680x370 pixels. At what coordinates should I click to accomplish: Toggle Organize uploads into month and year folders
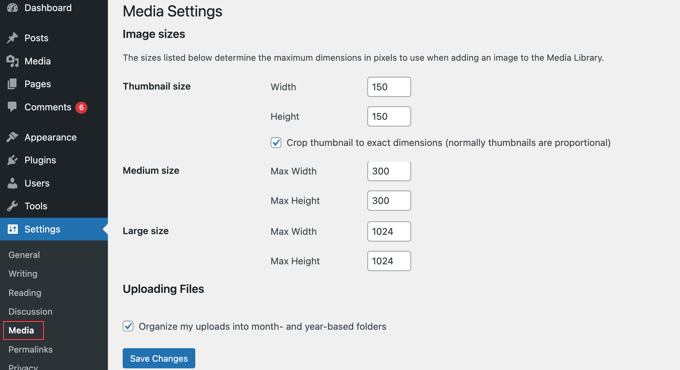point(128,326)
